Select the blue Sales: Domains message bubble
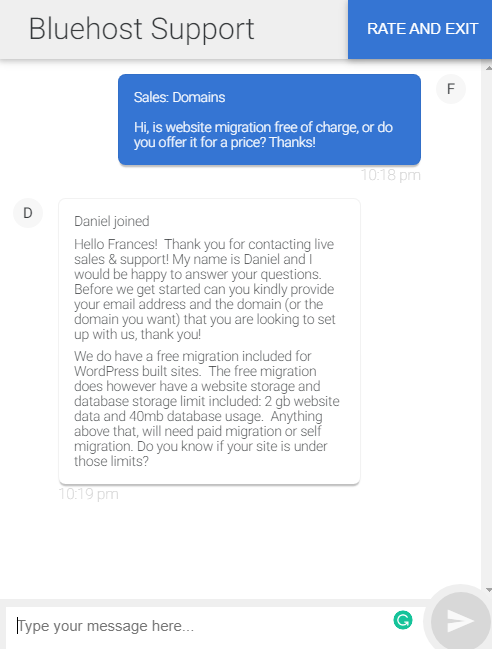The height and width of the screenshot is (649, 492). [x=269, y=120]
